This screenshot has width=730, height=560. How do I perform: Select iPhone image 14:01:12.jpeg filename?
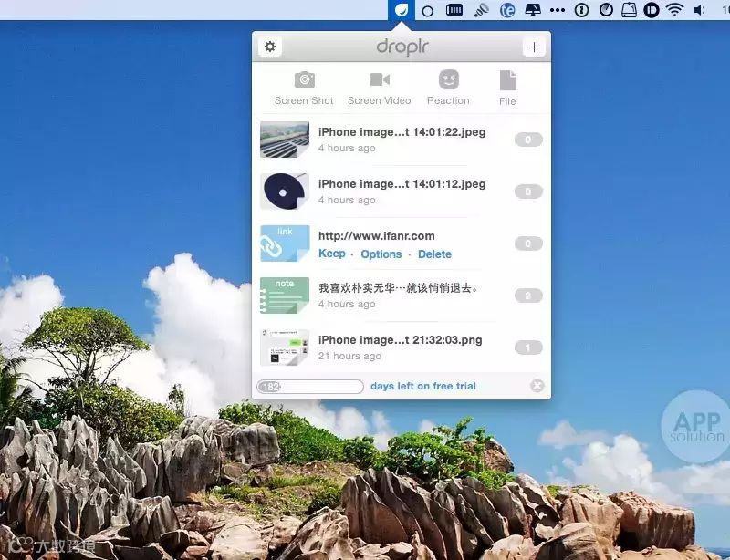coord(401,184)
